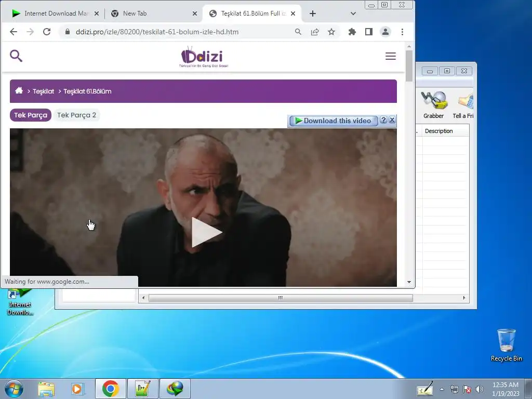532x399 pixels.
Task: Open the tab search dropdown chevron
Action: (353, 14)
